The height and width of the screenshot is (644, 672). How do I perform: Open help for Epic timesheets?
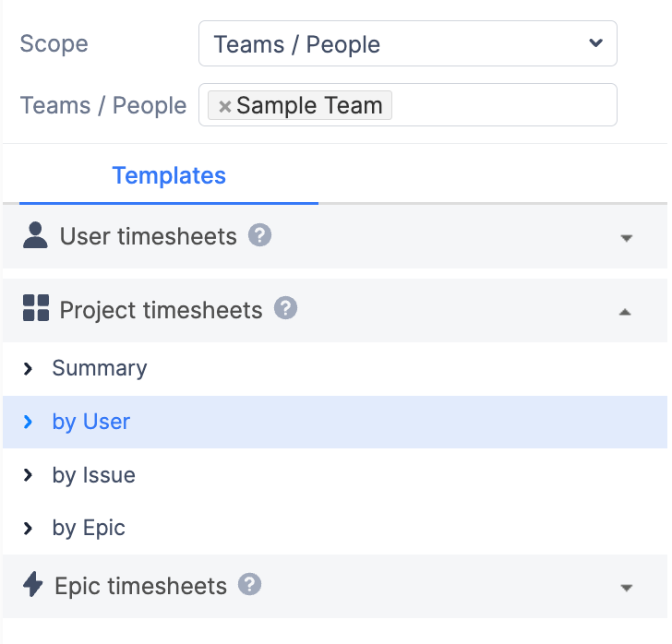pos(249,584)
